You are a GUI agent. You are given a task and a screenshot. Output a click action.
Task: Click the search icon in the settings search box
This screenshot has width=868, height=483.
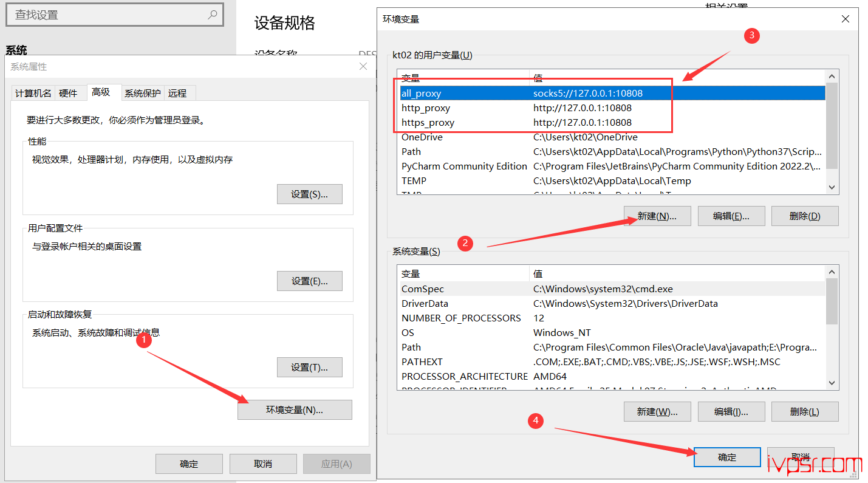point(213,15)
